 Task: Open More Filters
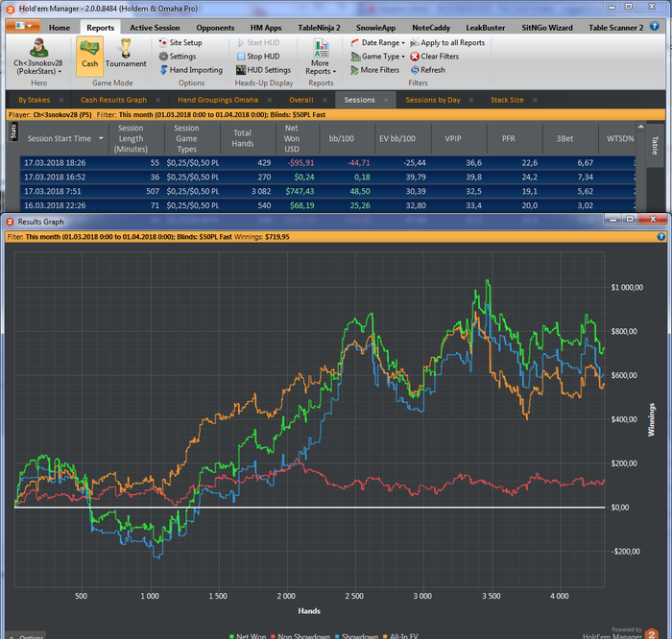point(374,70)
